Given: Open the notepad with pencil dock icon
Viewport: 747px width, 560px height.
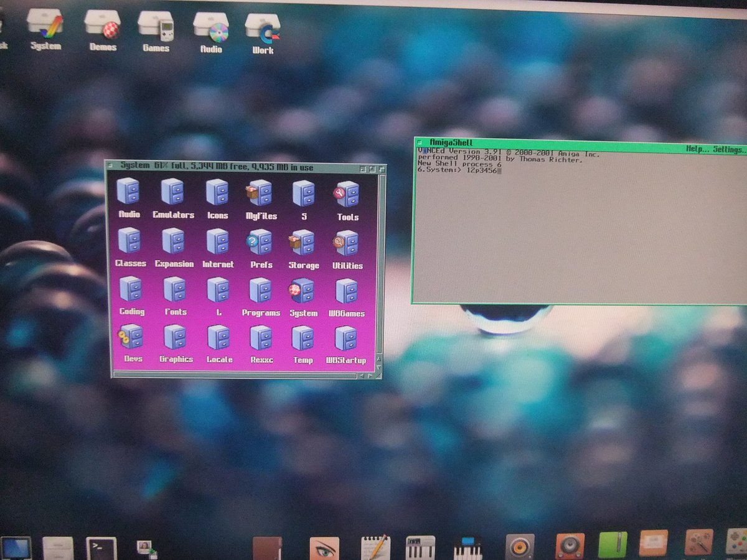Looking at the screenshot, I should tap(376, 548).
